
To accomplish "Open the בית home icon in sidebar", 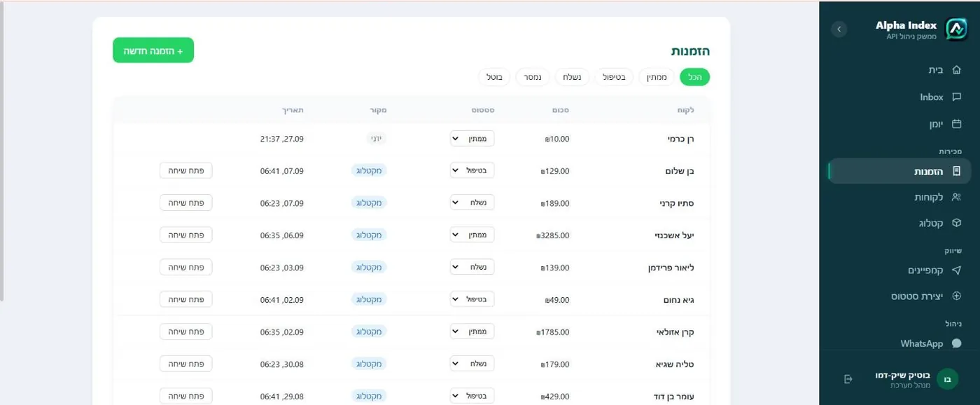I will pyautogui.click(x=956, y=70).
